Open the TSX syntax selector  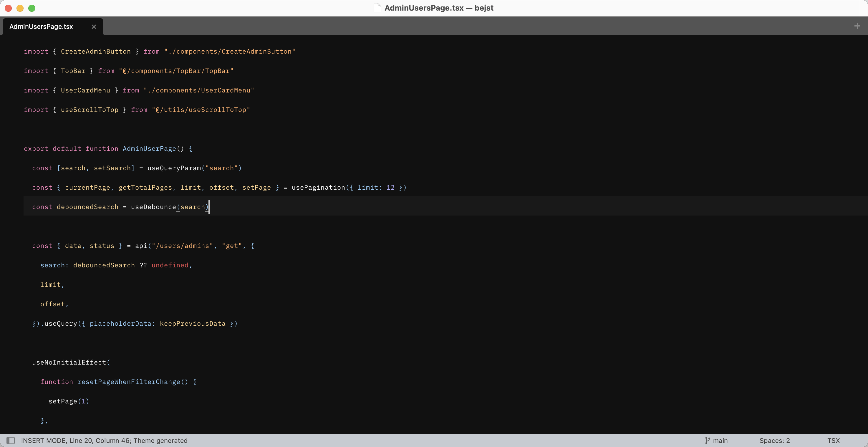click(x=833, y=440)
